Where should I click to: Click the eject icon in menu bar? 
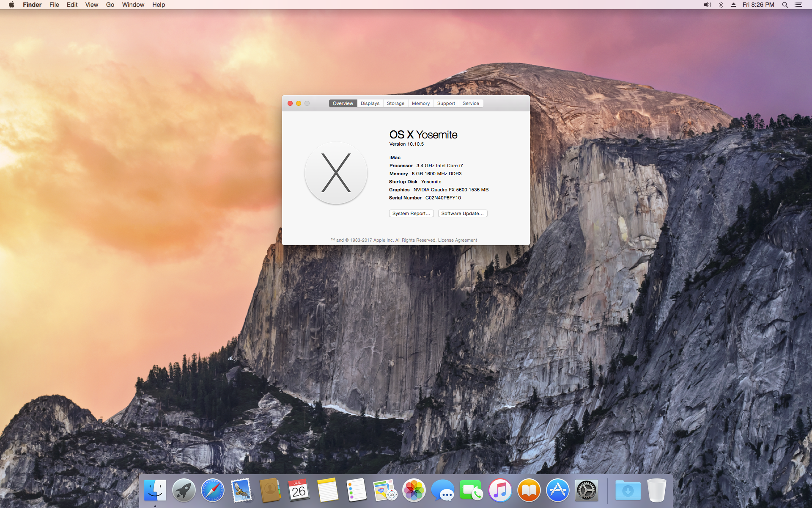click(x=733, y=5)
